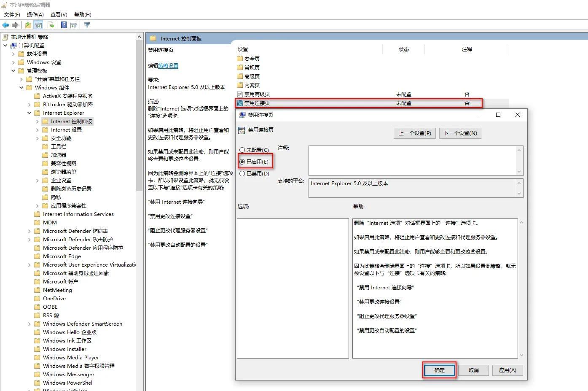Click the forward arrow in the toolbar

15,25
